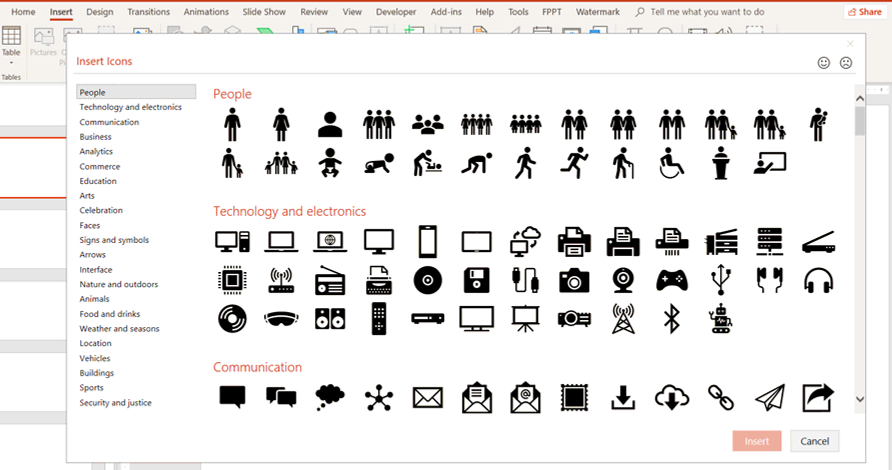Switch to the Transitions tab
Image resolution: width=892 pixels, height=470 pixels.
(149, 12)
